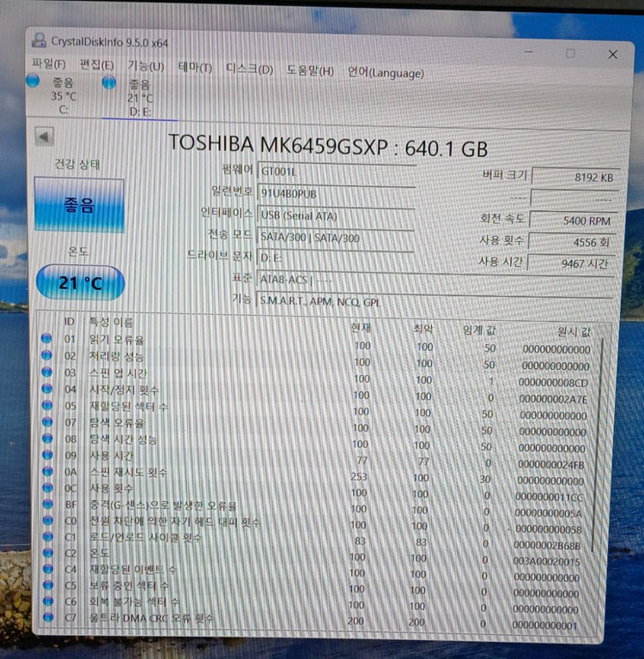
Task: Click raw value 00000002B68B
Action: 547,545
